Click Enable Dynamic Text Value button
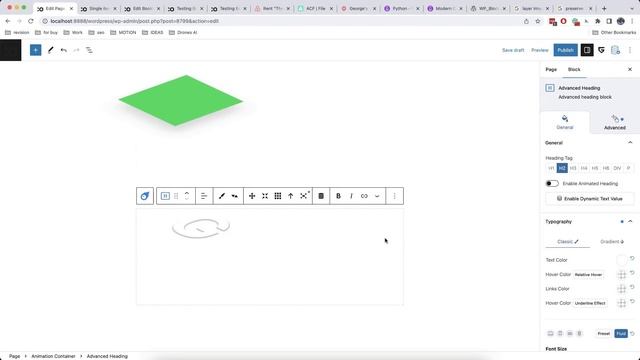Screen dimensions: 640x360 point(590,199)
